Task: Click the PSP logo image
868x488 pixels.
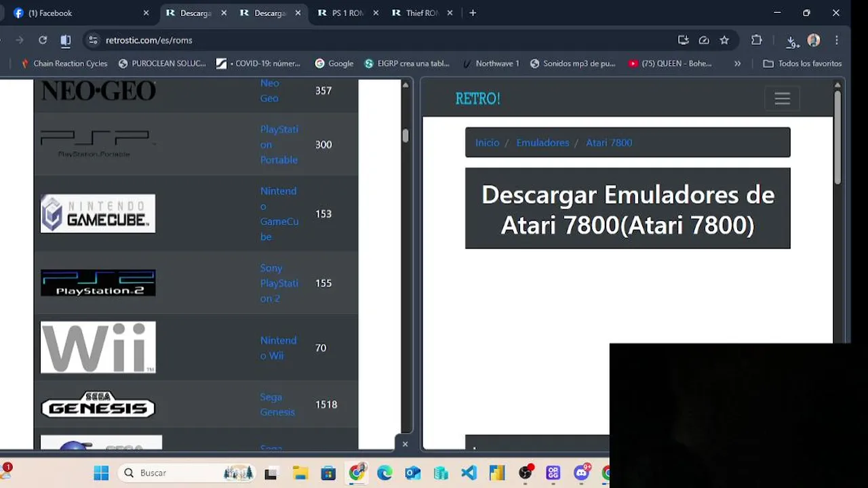Action: [98, 144]
